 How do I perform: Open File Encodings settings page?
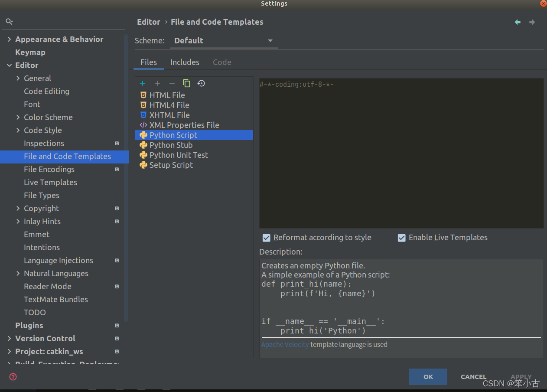point(49,170)
